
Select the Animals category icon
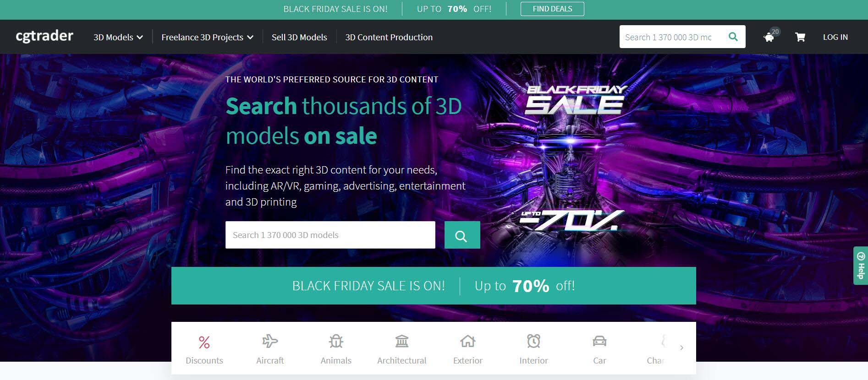(336, 341)
